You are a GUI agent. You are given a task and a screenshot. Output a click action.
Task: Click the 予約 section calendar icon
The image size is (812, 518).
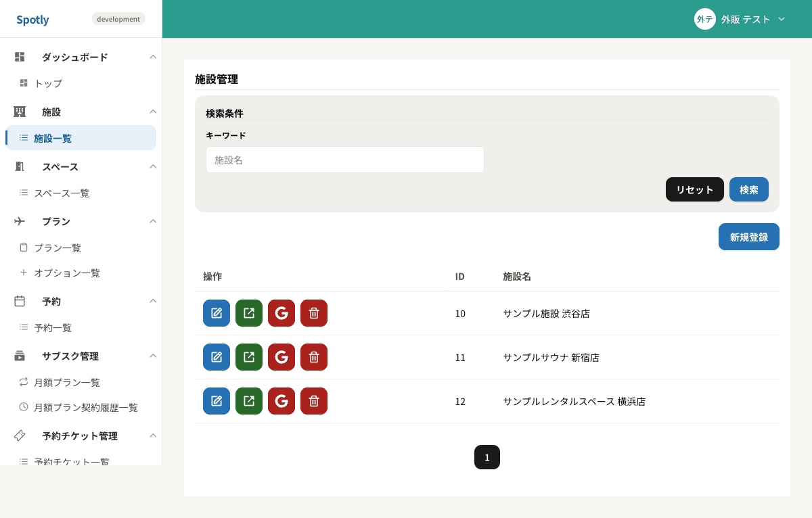pyautogui.click(x=20, y=301)
